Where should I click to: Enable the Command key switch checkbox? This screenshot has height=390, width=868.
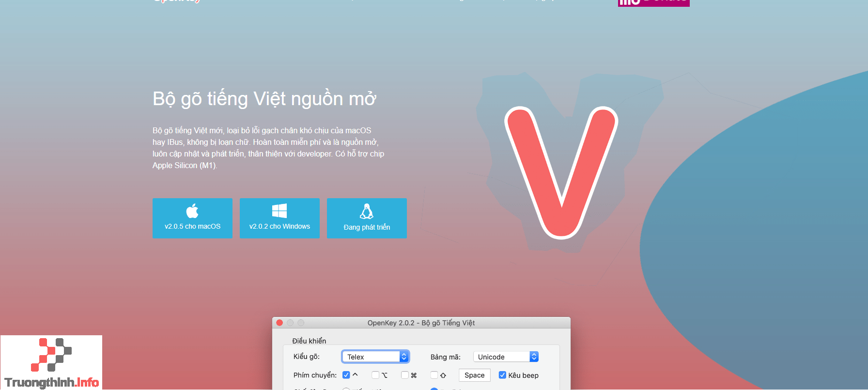tap(405, 375)
